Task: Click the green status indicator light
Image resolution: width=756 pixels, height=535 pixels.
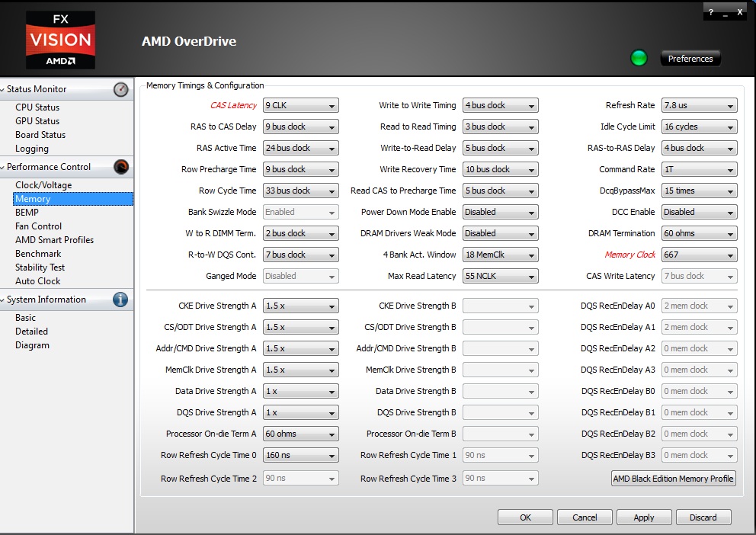Action: coord(639,59)
